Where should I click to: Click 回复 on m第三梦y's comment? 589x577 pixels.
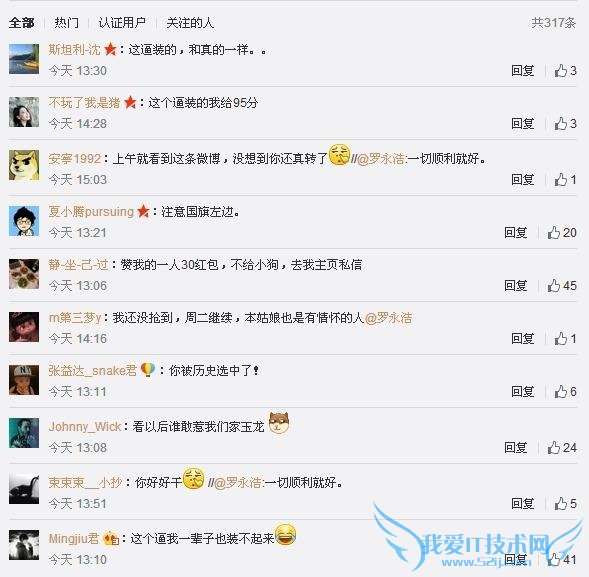[523, 338]
